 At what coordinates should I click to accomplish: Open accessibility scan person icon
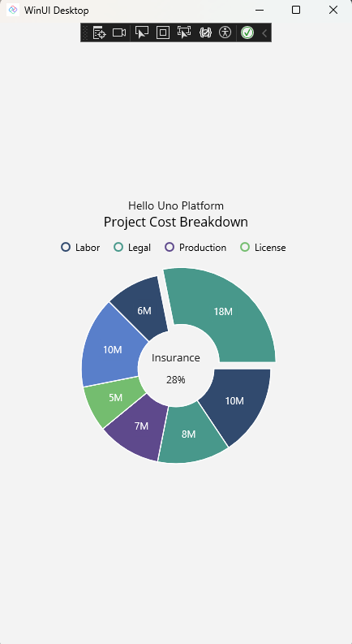click(225, 32)
